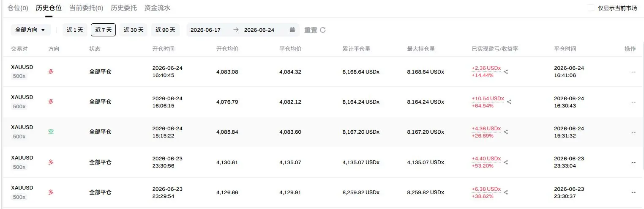Enable show current market only checkbox
Screen dimensions: 644x209
[x=591, y=8]
